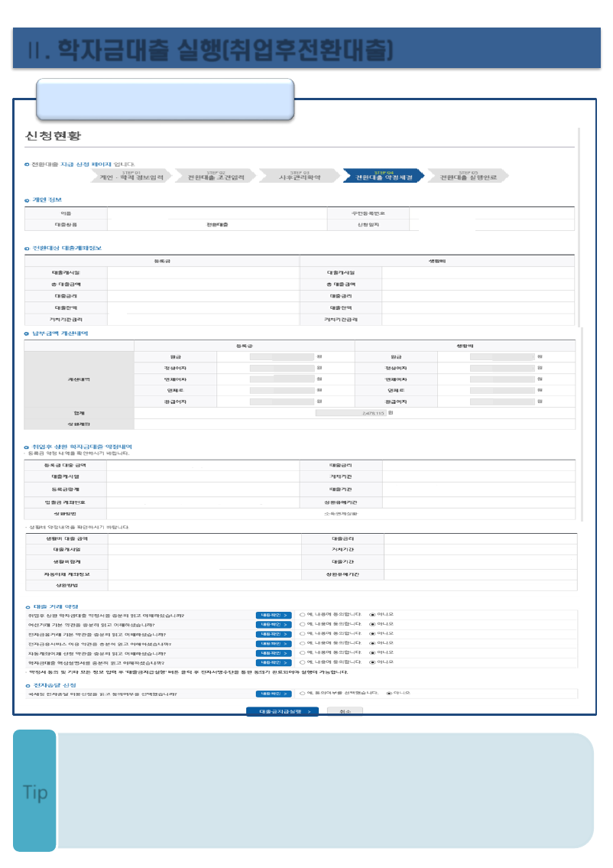The height and width of the screenshot is (868, 613).
Task: Select the agree radio in 전자송달 신청
Action: (302, 693)
